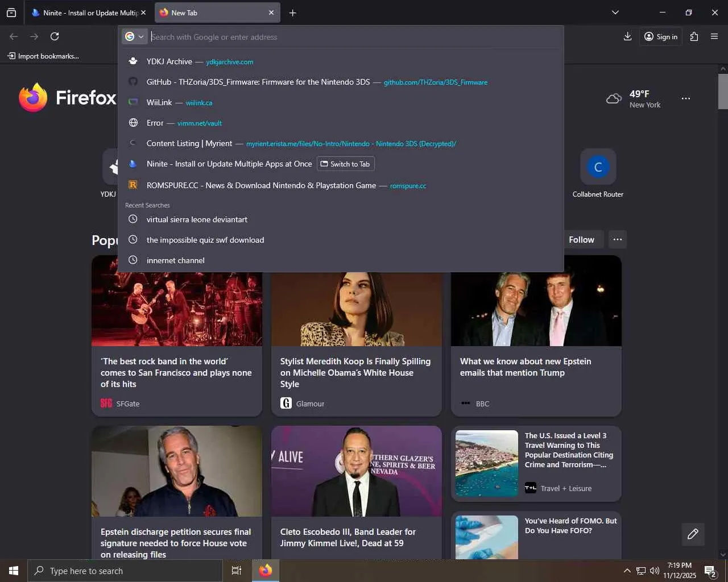
Task: Open the Content Listing Myrient suggestion
Action: pyautogui.click(x=341, y=143)
